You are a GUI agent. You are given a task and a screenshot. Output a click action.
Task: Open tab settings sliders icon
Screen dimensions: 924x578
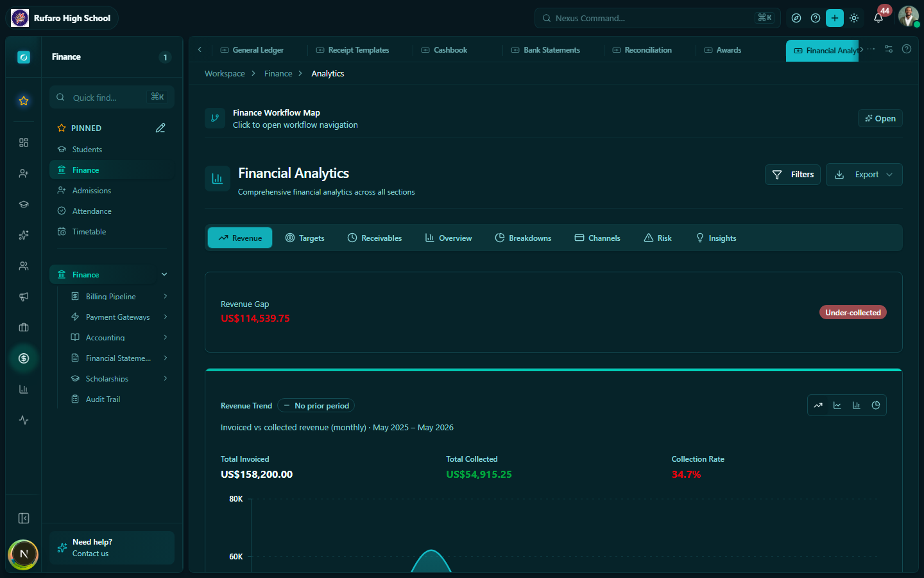(x=889, y=49)
